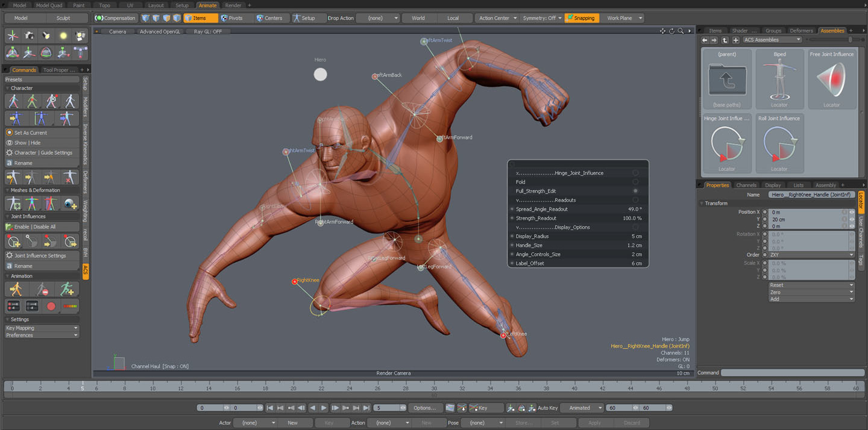Open Joint Influence Settings via its gear icon
Viewport: 868px width, 430px height.
pyautogui.click(x=10, y=255)
